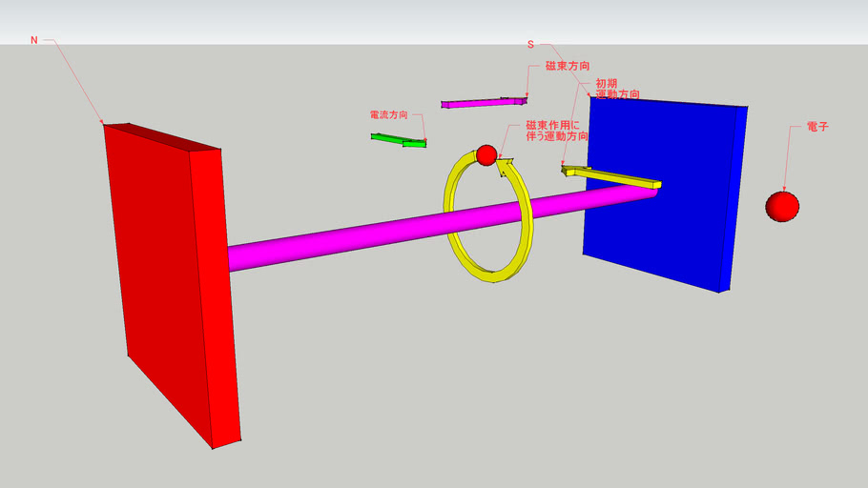Click the narrow right side face of S plate
This screenshot has height=488, width=868.
733,200
